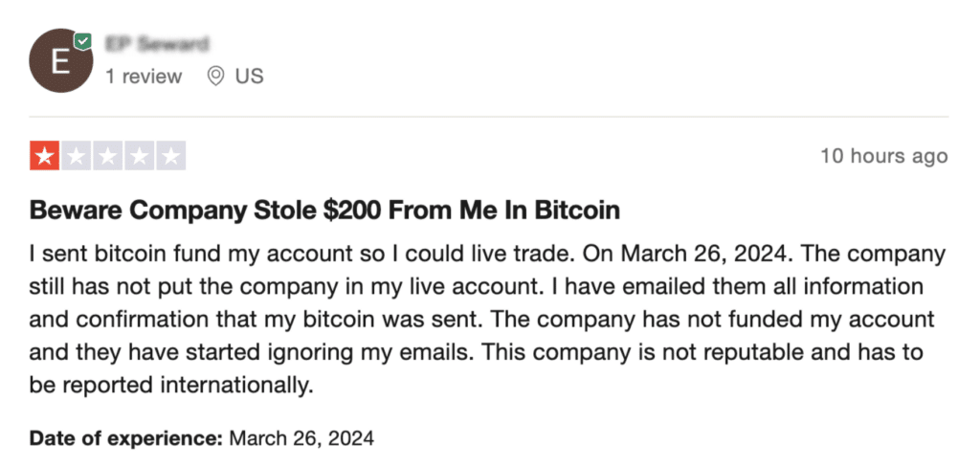Image resolution: width=980 pixels, height=466 pixels.
Task: Click the "US" country label
Action: coord(250,77)
